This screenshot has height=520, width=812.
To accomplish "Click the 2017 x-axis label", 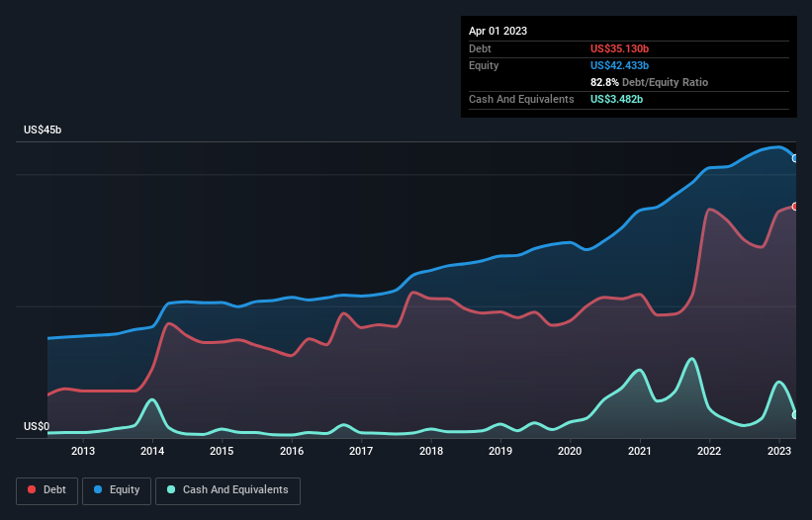I will pyautogui.click(x=361, y=451).
